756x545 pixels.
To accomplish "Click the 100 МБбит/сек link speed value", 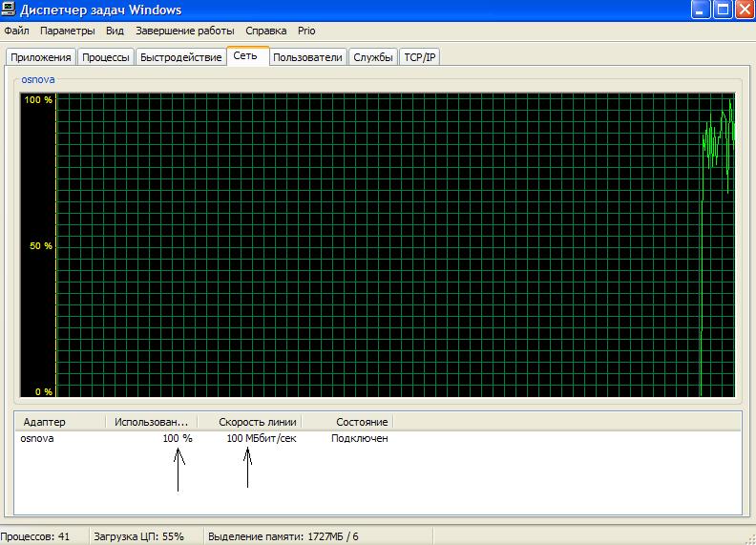I will pyautogui.click(x=262, y=438).
